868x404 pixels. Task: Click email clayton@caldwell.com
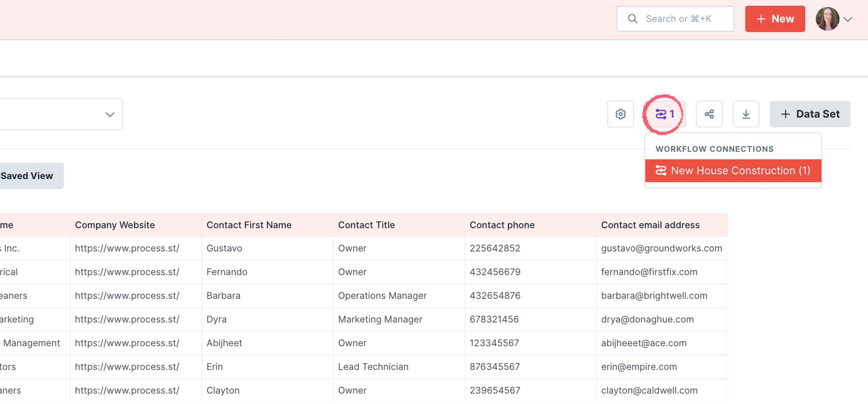[649, 390]
